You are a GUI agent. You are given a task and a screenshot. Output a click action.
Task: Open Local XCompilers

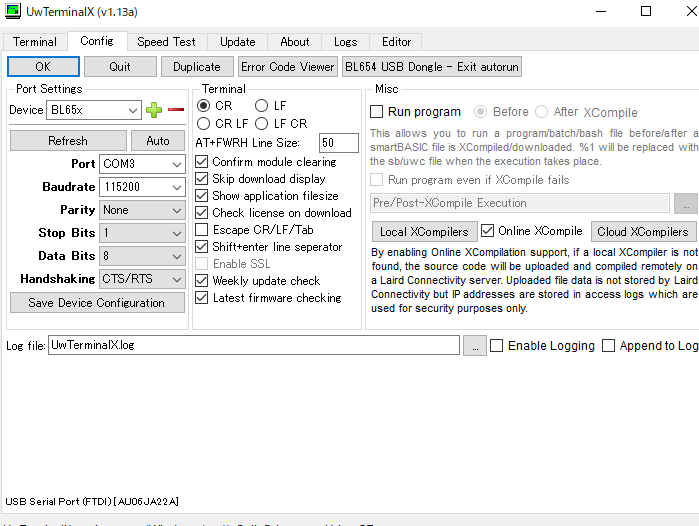click(424, 232)
